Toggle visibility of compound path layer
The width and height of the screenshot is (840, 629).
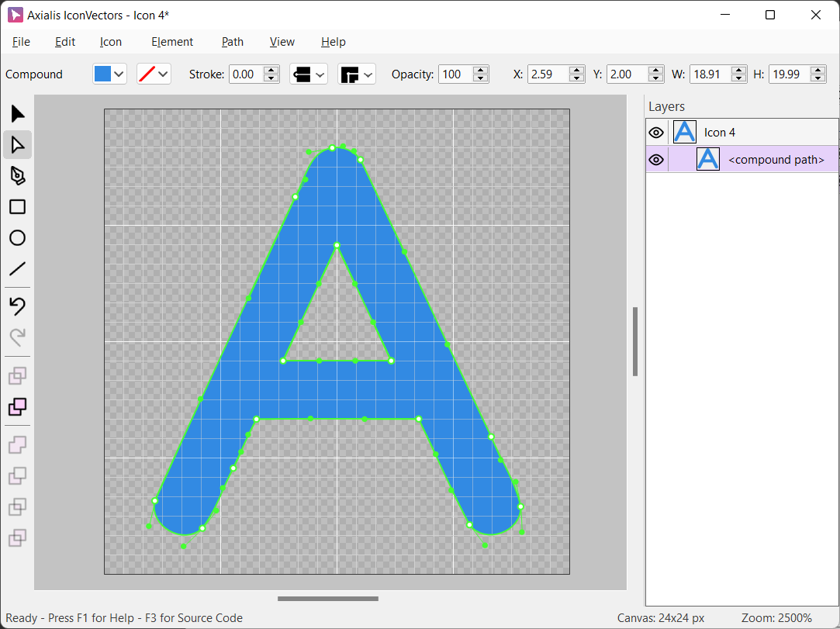(x=656, y=160)
